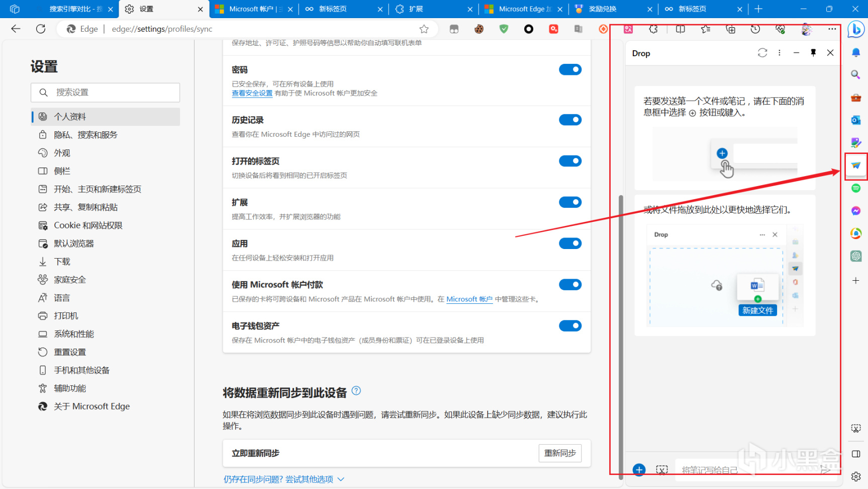Image resolution: width=868 pixels, height=489 pixels.
Task: Click the resync help question icon
Action: click(x=356, y=391)
